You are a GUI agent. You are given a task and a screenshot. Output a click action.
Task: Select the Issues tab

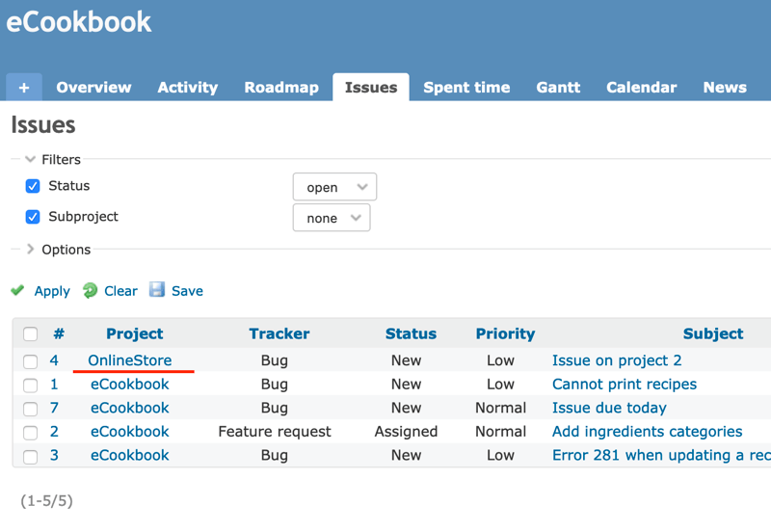coord(371,88)
